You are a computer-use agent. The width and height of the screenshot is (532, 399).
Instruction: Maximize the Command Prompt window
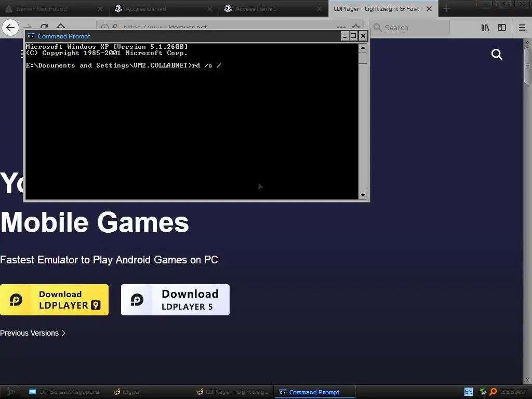point(353,36)
